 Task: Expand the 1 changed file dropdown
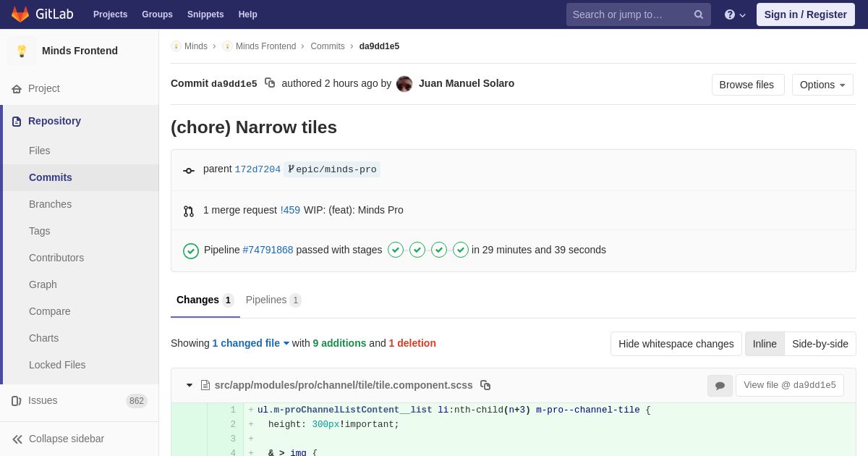(x=251, y=343)
